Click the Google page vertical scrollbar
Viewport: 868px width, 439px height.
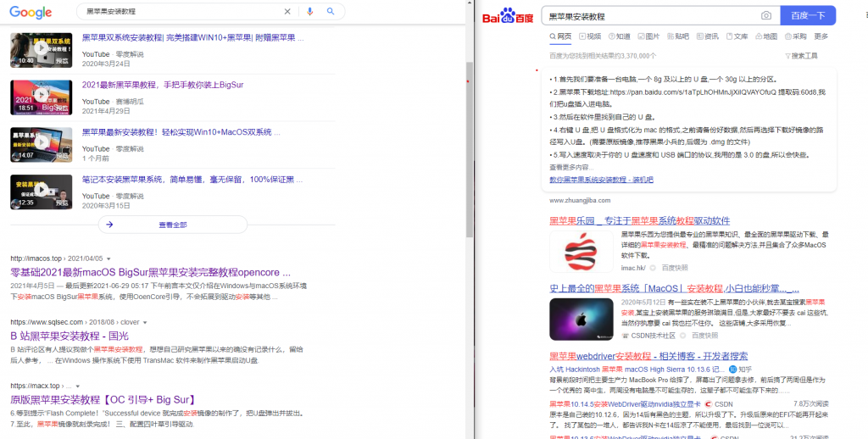coord(470,149)
